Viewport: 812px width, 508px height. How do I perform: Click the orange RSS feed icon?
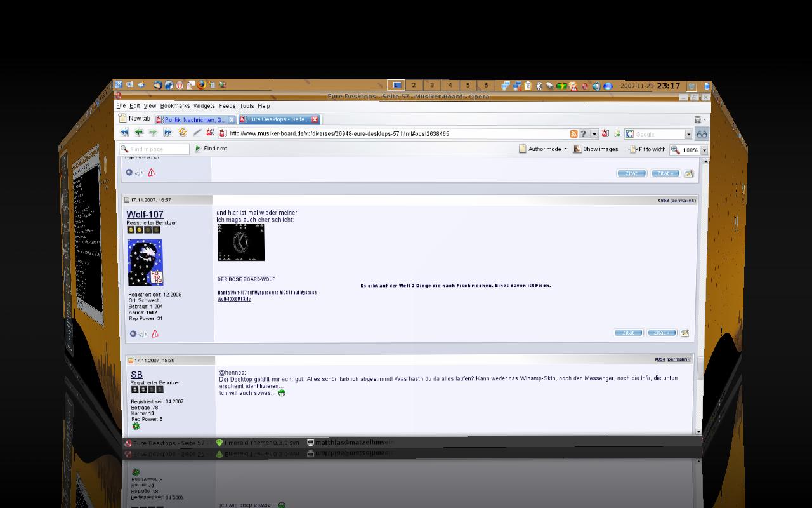click(x=573, y=134)
